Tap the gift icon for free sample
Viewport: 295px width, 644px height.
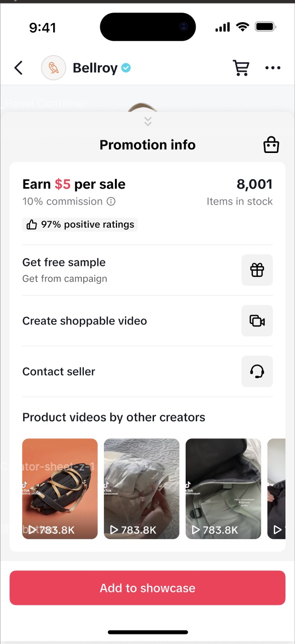[x=257, y=270]
